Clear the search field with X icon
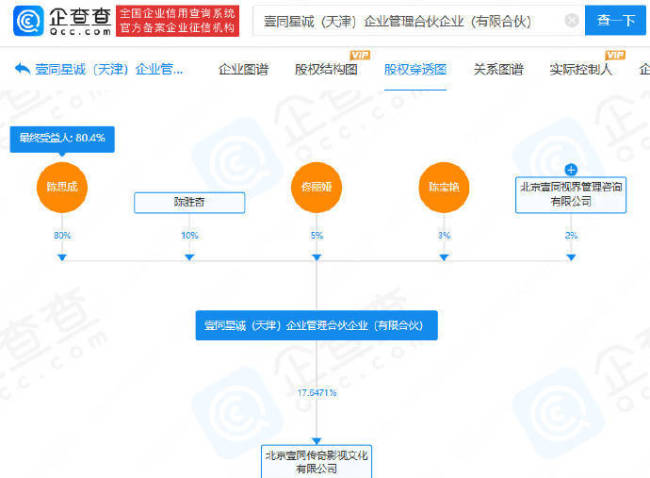The height and width of the screenshot is (478, 650). pos(572,20)
